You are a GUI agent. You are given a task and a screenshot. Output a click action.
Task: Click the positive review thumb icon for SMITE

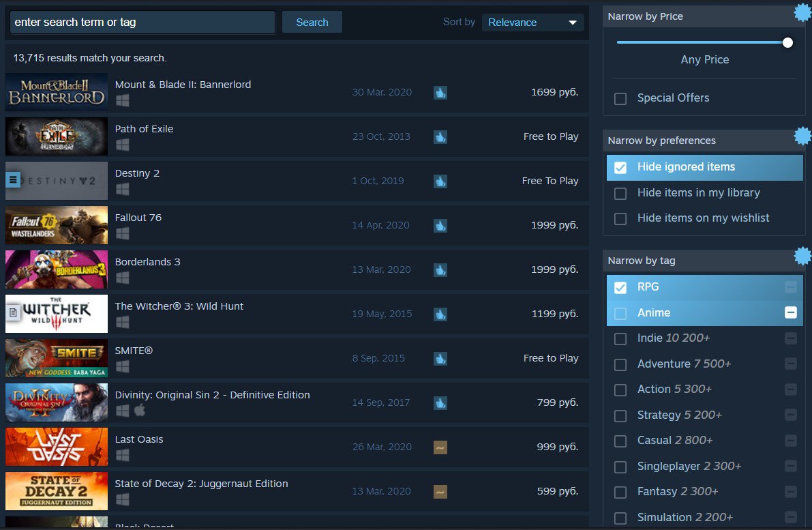[440, 359]
